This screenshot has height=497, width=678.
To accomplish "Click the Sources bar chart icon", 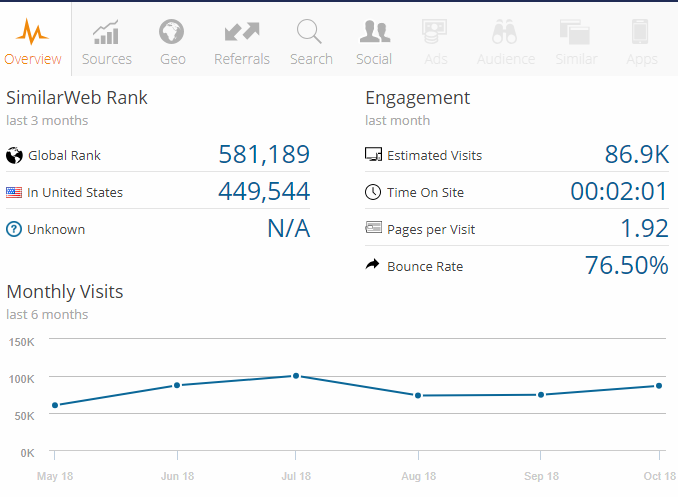I will pos(106,32).
